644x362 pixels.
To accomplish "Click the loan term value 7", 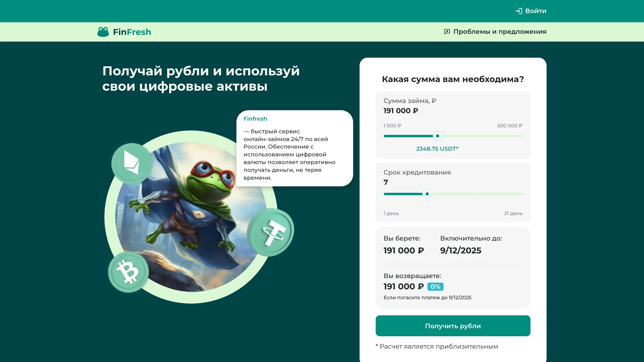I will [386, 182].
